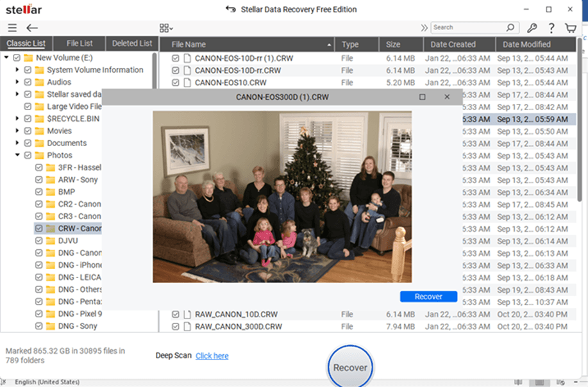Expand the System Volume Information folder
This screenshot has width=588, height=387.
tap(17, 70)
